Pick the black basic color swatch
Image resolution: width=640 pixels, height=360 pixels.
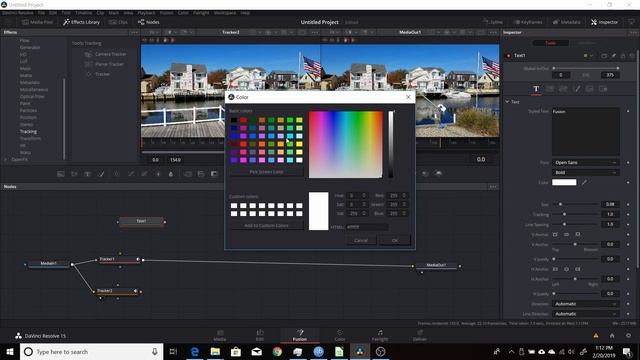[234, 120]
